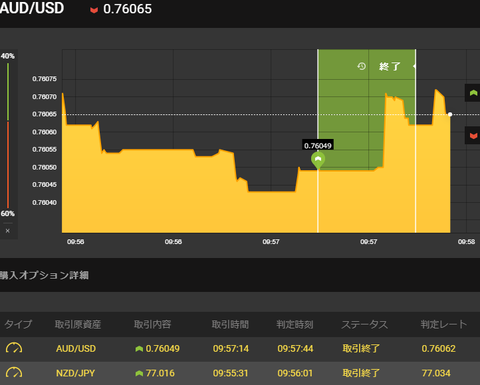The width and height of the screenshot is (480, 385).
Task: Click the 取引時間 column header
Action: click(230, 324)
